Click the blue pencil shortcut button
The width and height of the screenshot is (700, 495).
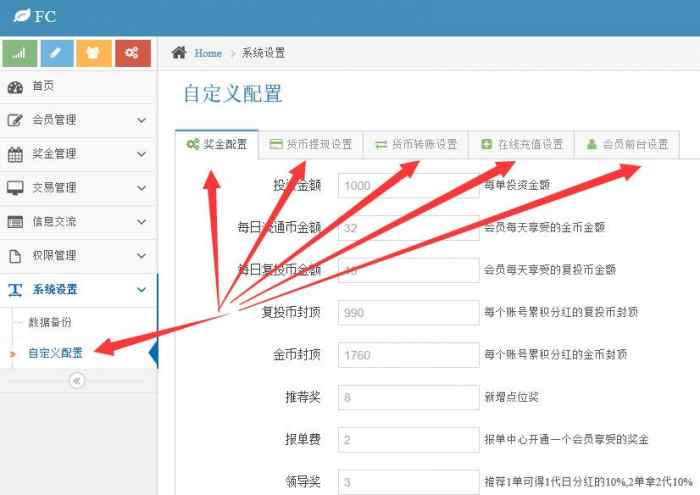coord(57,53)
